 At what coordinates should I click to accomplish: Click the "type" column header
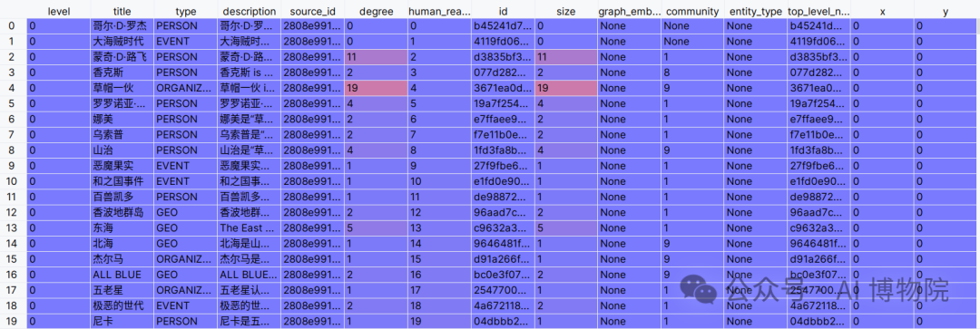coord(186,11)
